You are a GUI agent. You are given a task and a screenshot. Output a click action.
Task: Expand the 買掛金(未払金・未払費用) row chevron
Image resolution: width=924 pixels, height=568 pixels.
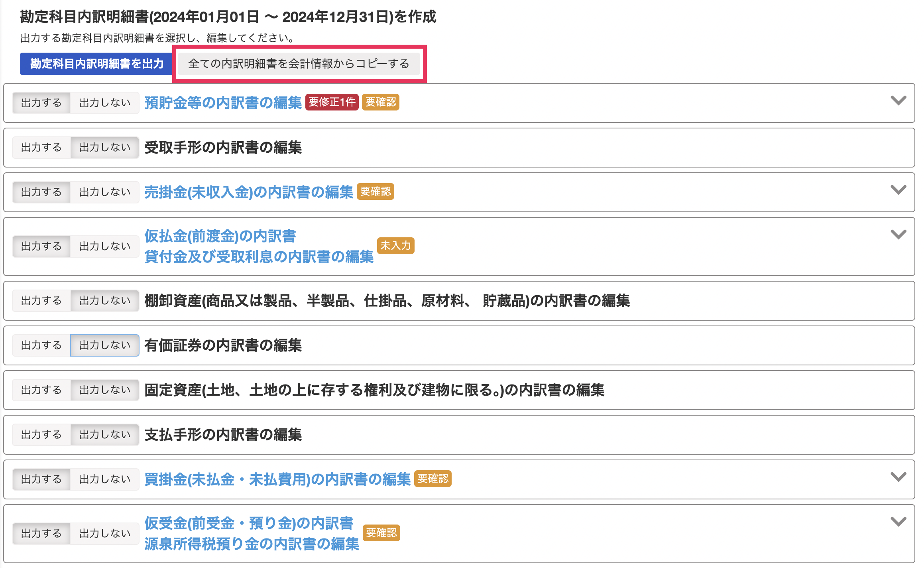coord(898,477)
